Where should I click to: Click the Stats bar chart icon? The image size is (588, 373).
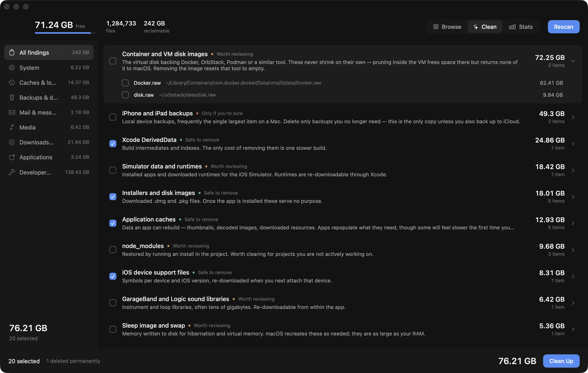[x=512, y=27]
